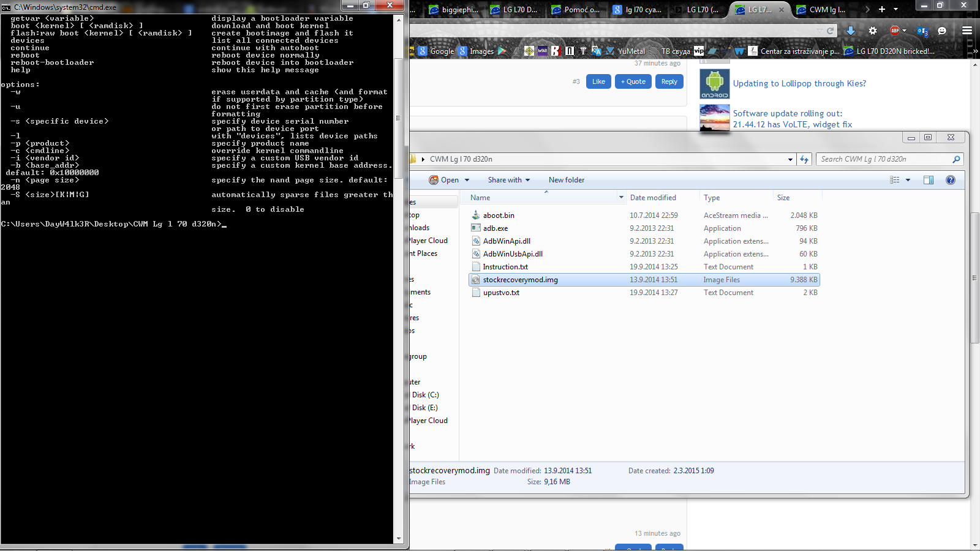Open the gear settings extension in browser toolbar
Viewport: 980px width, 551px height.
click(873, 31)
